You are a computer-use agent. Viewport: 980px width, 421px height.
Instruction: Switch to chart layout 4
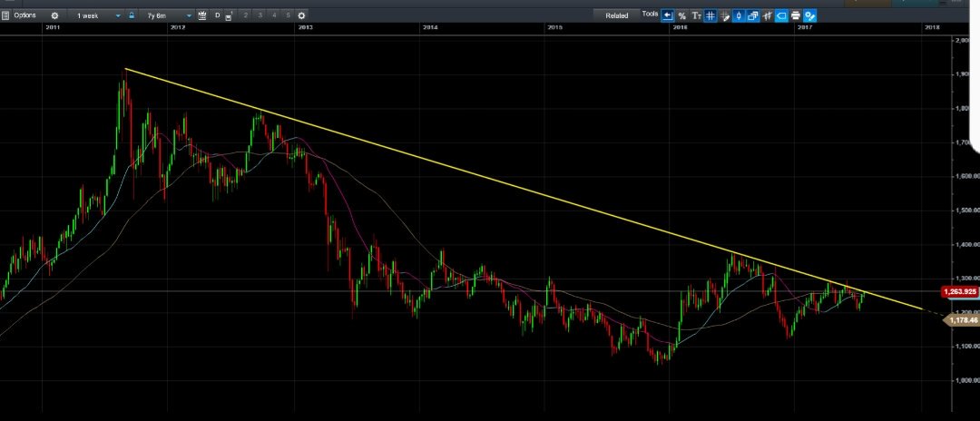(x=274, y=15)
